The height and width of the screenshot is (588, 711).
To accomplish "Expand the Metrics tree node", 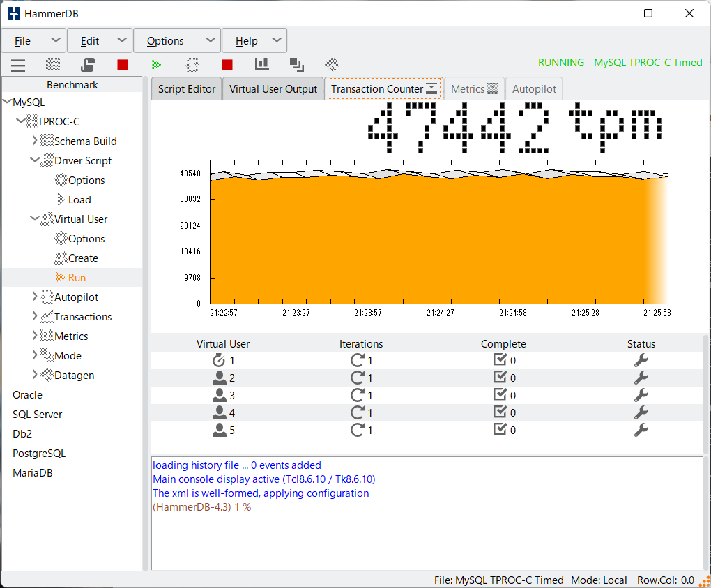I will [x=35, y=336].
